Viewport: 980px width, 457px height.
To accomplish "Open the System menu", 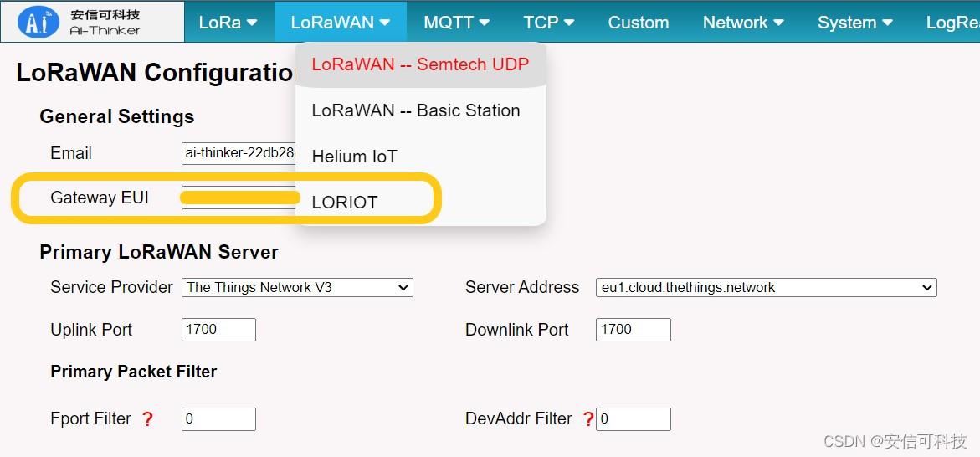I will [x=855, y=23].
